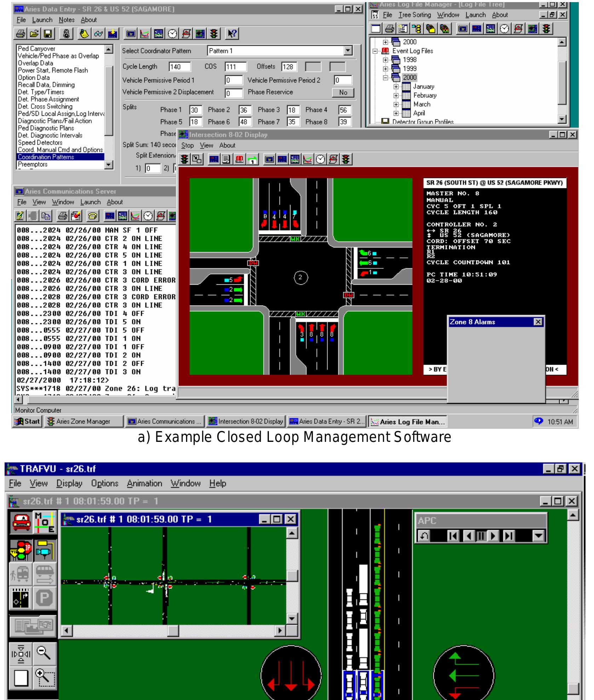
Task: Click the first traffic signal icon in Intersection Display toolbar
Action: coord(184,159)
